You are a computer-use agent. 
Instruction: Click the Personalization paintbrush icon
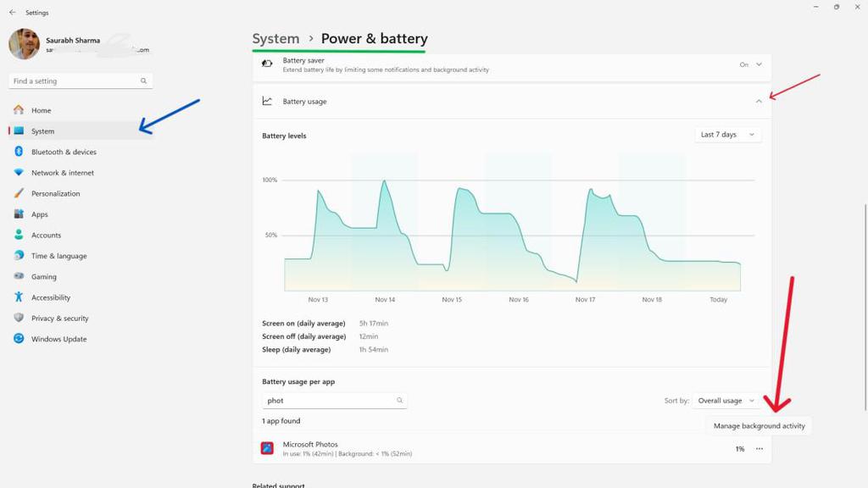19,193
